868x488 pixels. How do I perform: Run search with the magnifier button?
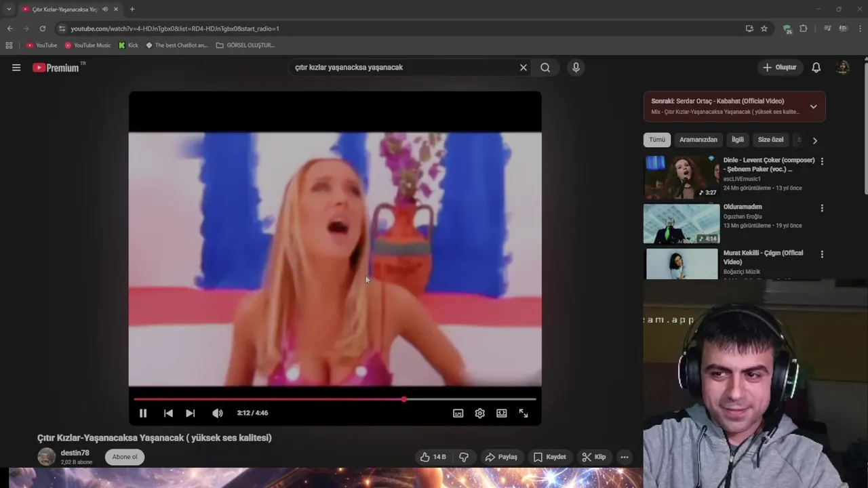click(545, 67)
